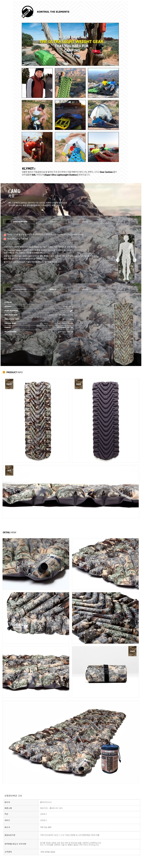Open thumbnail of SUV with yellow pad
Viewport: 143px width, 868px height.
tap(70, 115)
